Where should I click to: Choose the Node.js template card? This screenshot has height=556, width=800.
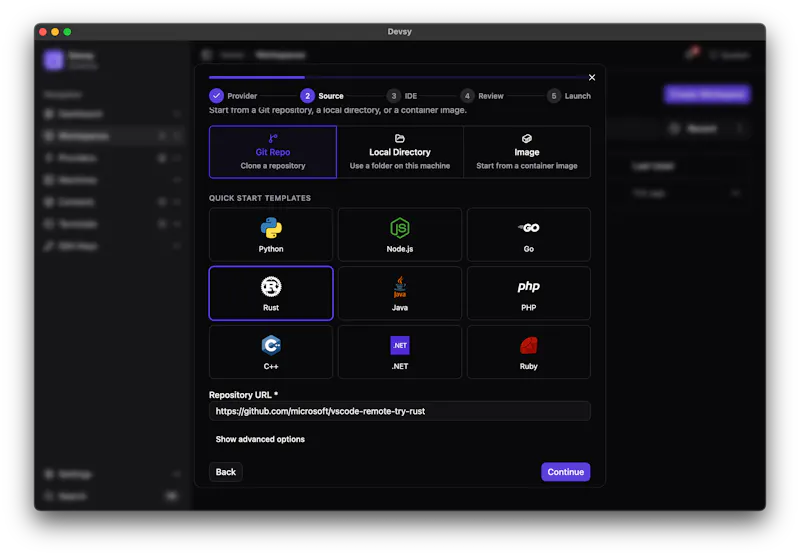[x=399, y=235]
